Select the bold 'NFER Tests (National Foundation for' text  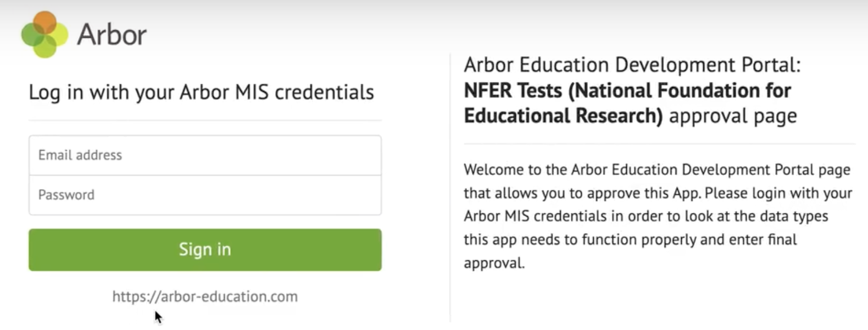627,90
